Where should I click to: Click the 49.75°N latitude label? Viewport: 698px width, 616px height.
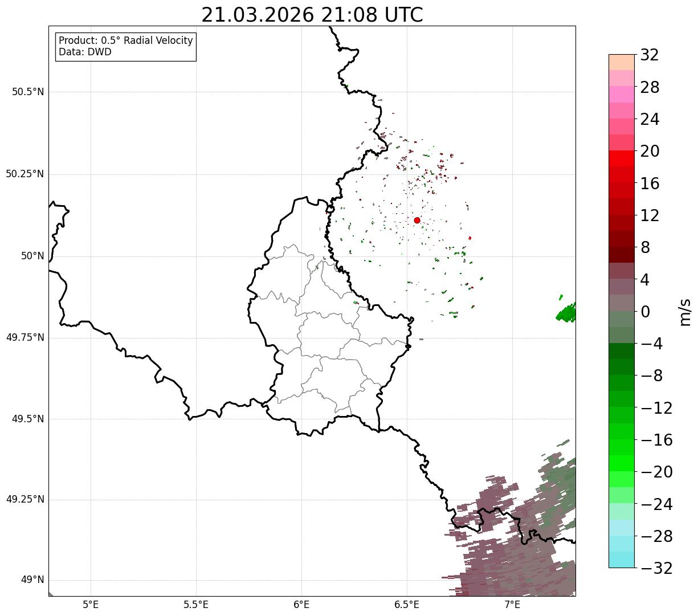25,337
